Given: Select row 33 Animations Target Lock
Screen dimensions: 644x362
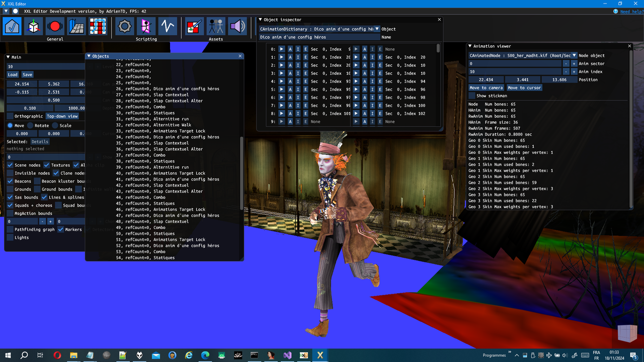Looking at the screenshot, I should pos(160,131).
